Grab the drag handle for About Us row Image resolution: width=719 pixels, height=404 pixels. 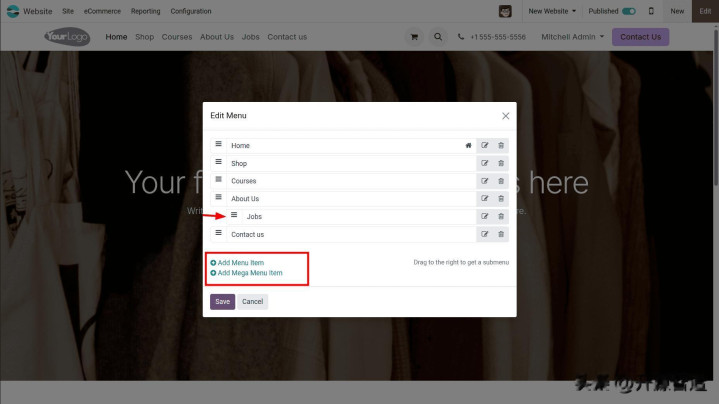[x=218, y=197]
